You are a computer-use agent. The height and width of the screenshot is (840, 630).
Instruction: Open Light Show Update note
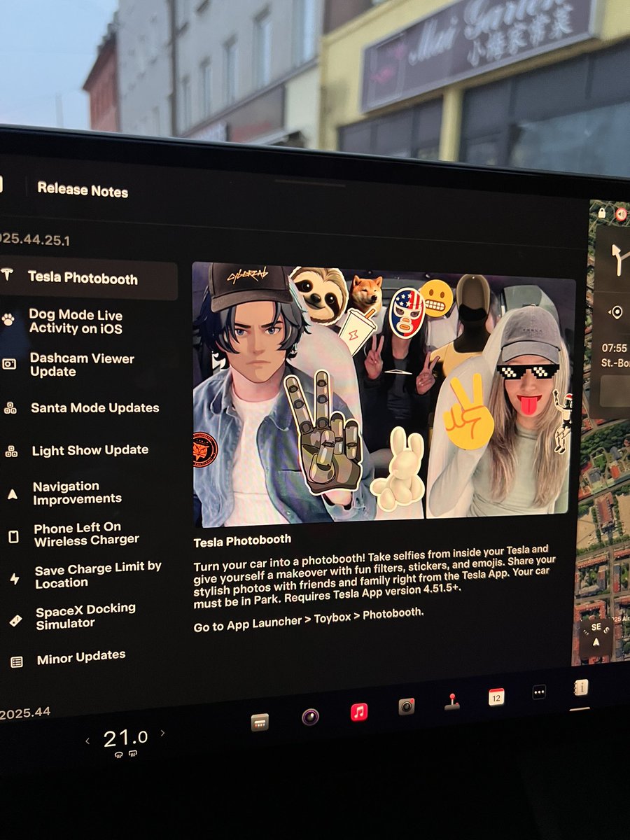click(x=90, y=451)
